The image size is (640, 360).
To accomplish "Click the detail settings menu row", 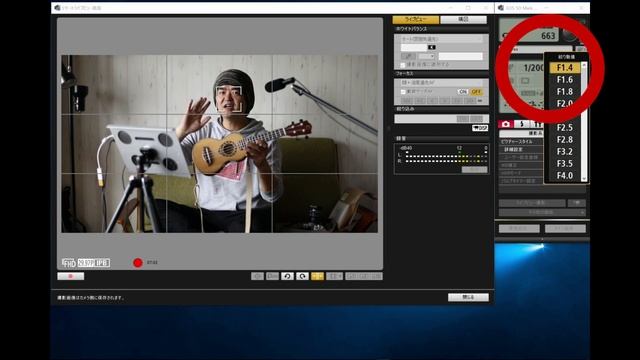I will [521, 149].
